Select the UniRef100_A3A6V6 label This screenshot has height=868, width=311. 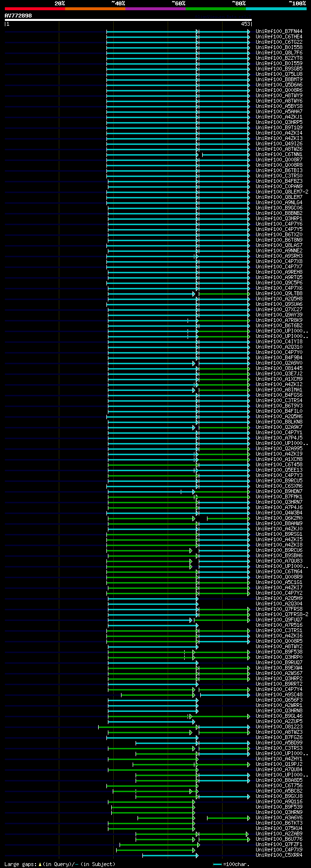coord(279,817)
